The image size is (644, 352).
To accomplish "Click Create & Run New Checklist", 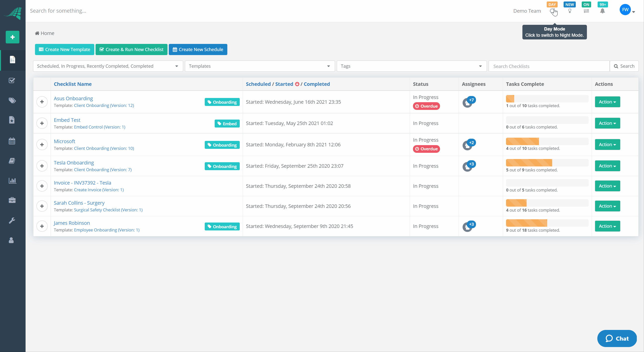I will (132, 49).
